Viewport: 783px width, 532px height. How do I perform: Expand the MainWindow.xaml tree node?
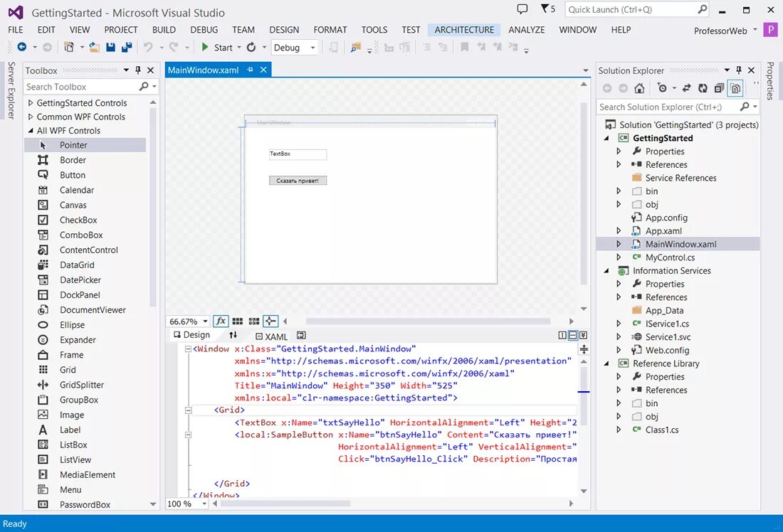619,244
